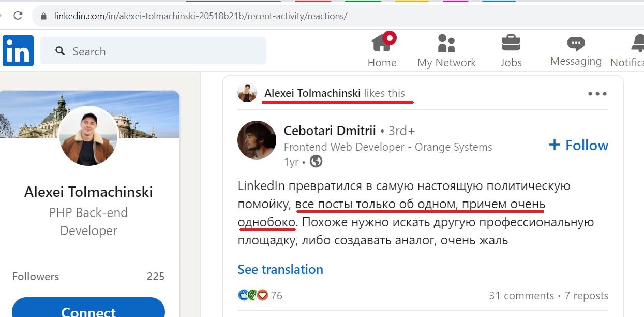Click the Followers 225 row
The image size is (644, 317).
88,276
